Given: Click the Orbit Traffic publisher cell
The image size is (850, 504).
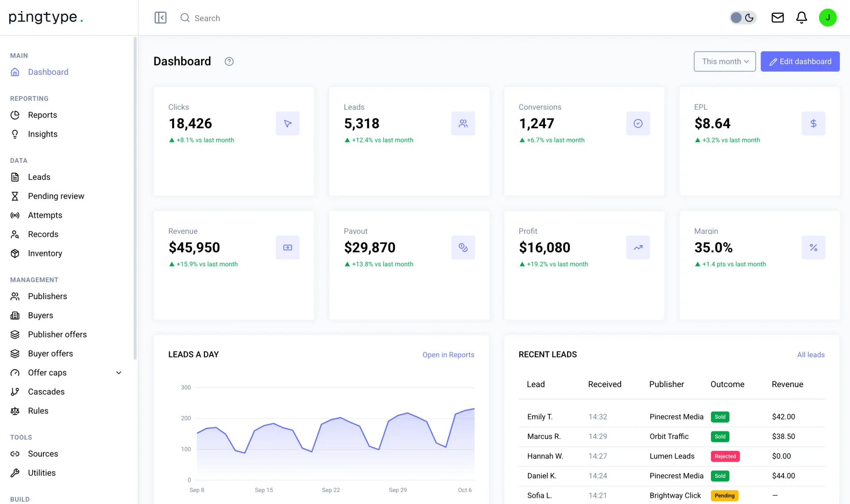Looking at the screenshot, I should click(x=669, y=436).
